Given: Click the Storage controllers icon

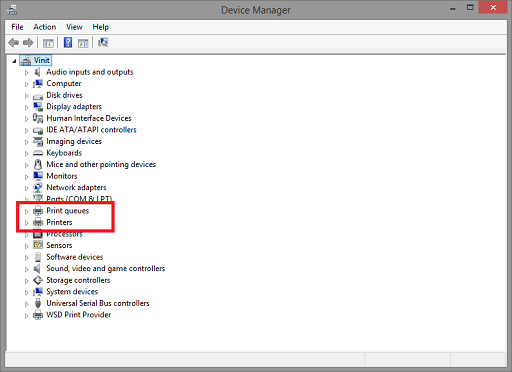Looking at the screenshot, I should point(38,280).
